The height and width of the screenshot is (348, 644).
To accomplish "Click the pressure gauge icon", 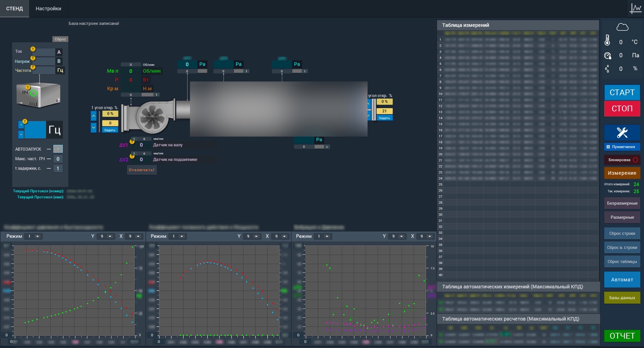I will (x=608, y=56).
